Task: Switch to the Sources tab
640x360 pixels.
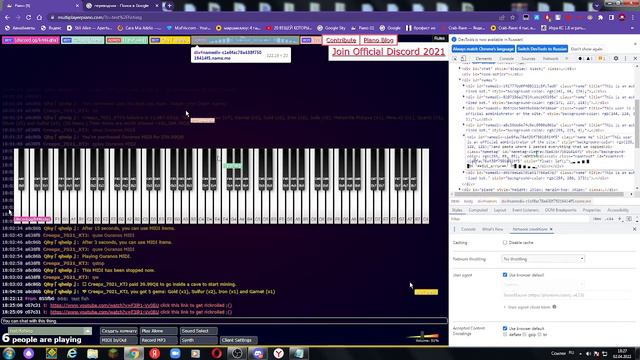Action: pyautogui.click(x=528, y=59)
